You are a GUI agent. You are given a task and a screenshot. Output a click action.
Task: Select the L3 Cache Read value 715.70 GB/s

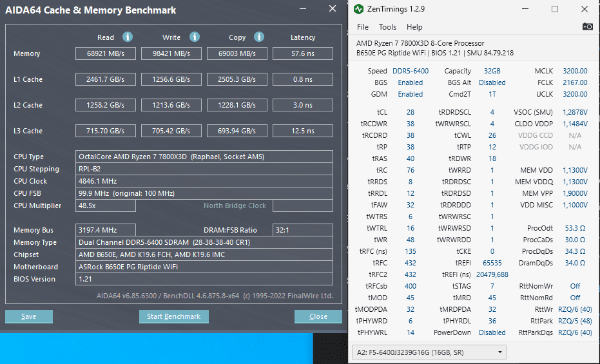pyautogui.click(x=106, y=131)
